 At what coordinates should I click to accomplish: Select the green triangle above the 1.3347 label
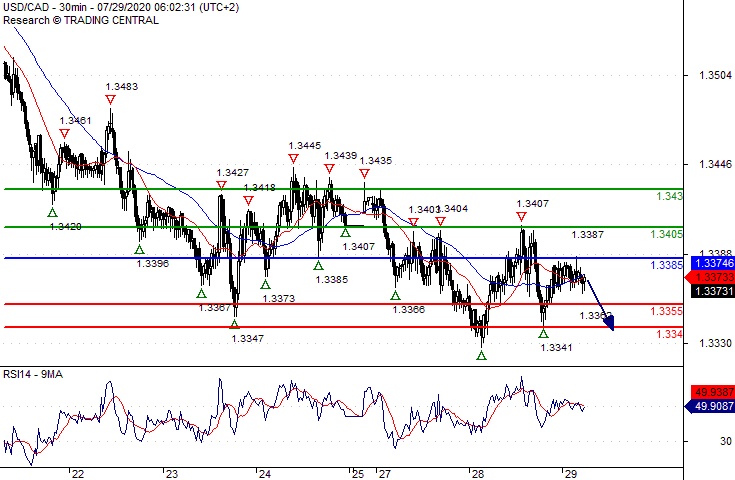[x=234, y=324]
